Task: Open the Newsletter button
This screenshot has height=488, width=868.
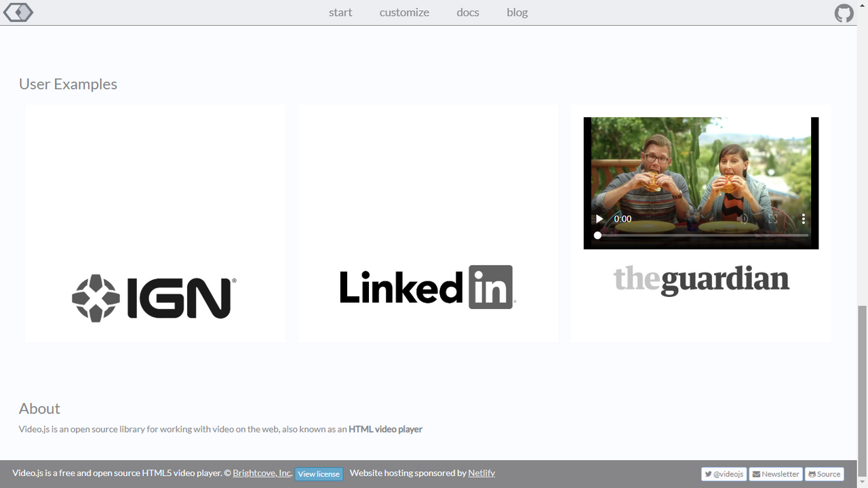Action: pyautogui.click(x=776, y=474)
